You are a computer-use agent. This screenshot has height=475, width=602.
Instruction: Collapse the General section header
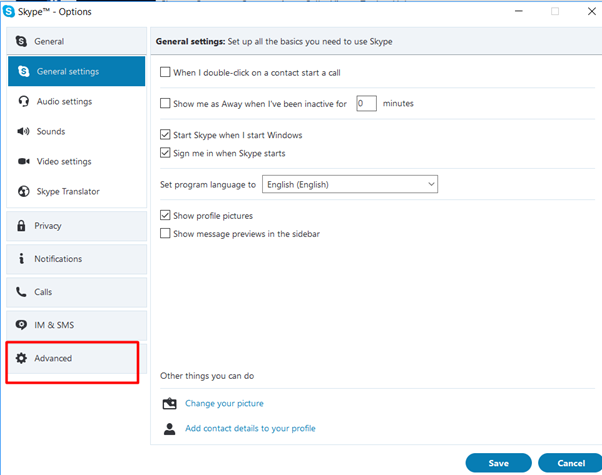[76, 41]
